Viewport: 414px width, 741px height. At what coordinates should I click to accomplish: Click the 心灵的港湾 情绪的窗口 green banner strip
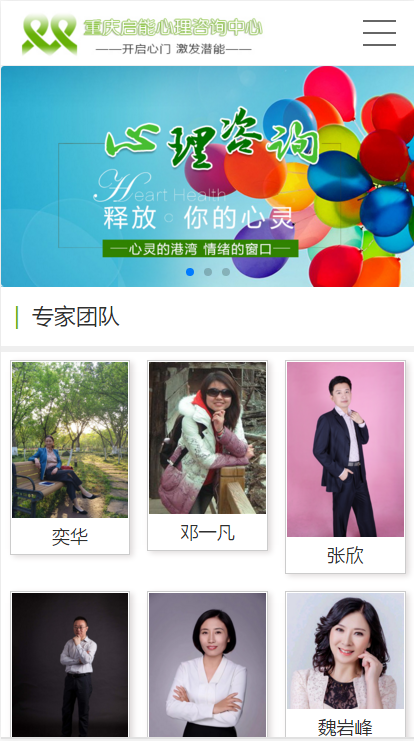point(200,249)
